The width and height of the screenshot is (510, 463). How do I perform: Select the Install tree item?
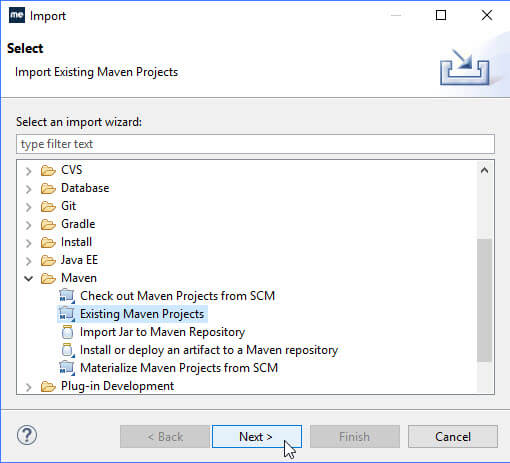76,242
